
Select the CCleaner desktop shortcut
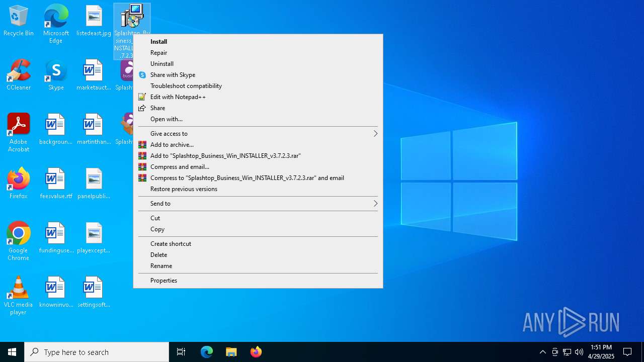[x=19, y=75]
